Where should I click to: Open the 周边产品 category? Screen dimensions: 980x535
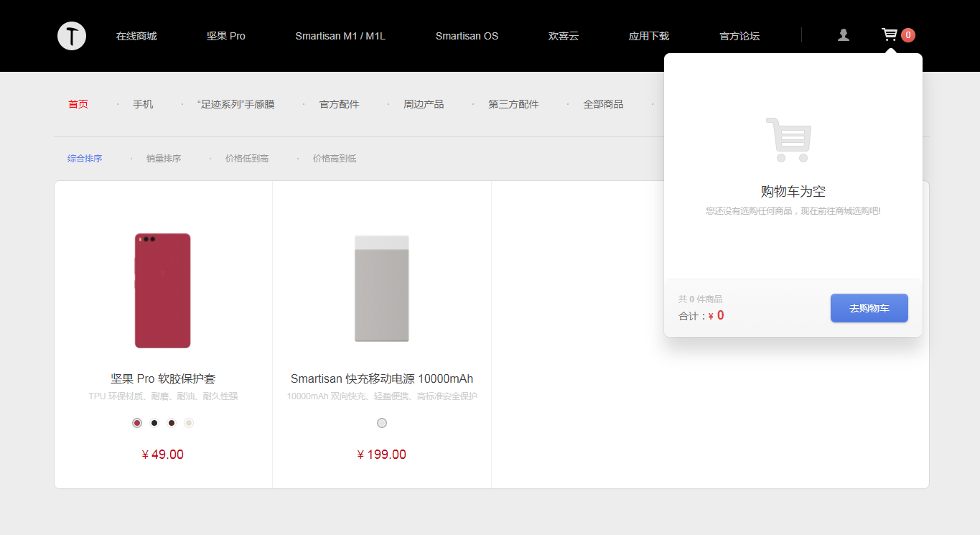click(x=424, y=104)
